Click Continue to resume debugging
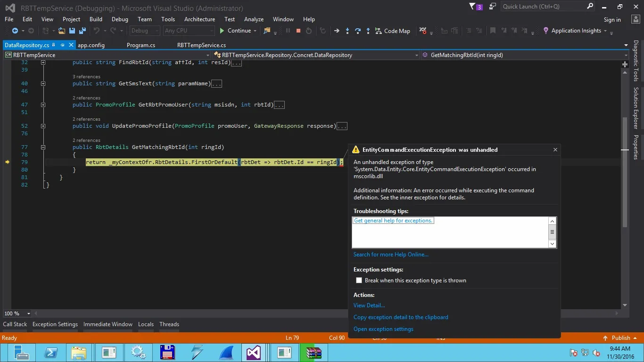Screen dimensions: 644x362 (235, 31)
